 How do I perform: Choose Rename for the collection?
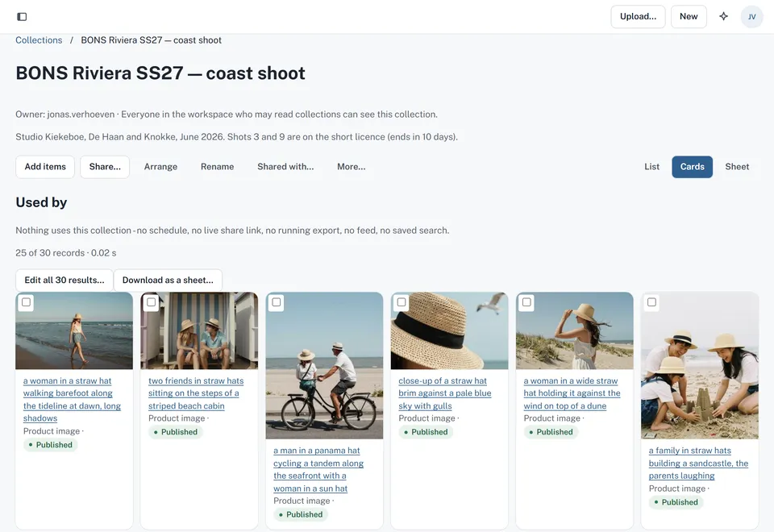[x=217, y=167]
